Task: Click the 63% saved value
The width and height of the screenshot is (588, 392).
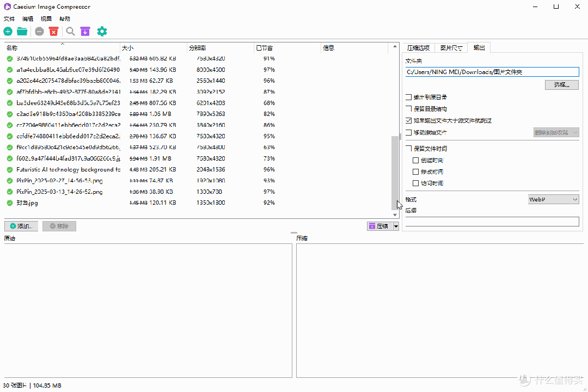Action: tap(269, 148)
